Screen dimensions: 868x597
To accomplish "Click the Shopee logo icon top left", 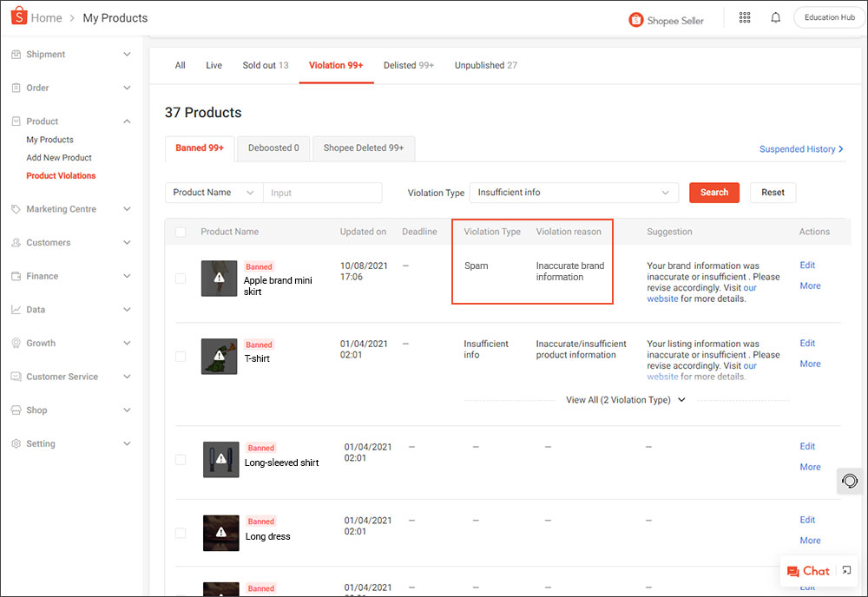I will pos(17,16).
